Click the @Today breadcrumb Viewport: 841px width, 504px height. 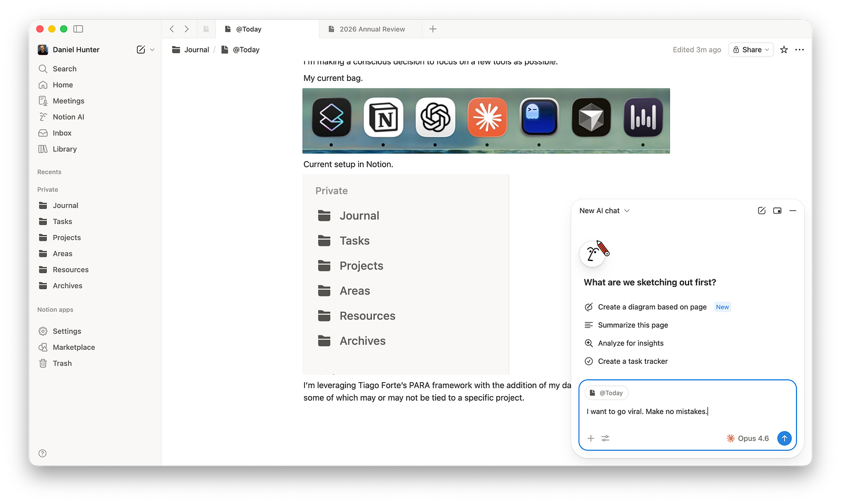click(241, 50)
